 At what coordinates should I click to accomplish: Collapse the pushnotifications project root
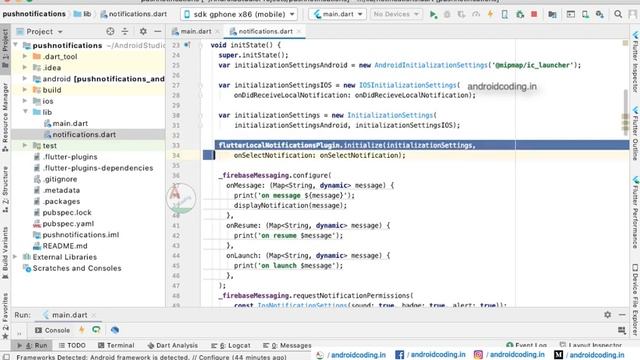coord(15,45)
